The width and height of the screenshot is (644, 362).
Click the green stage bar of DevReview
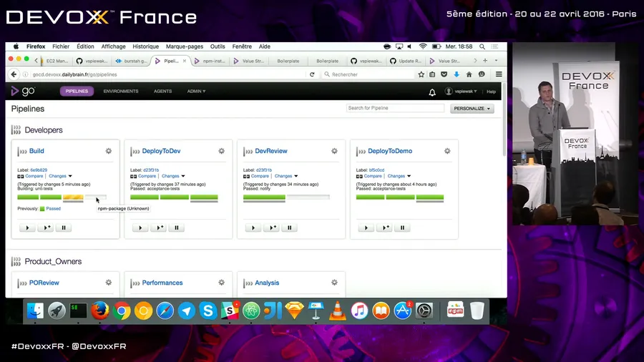coord(264,197)
